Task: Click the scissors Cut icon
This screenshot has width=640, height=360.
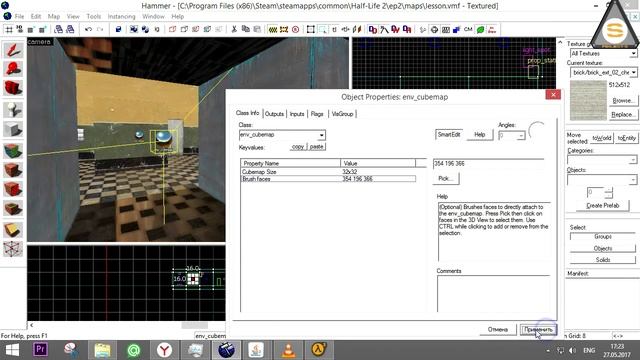Action: [234, 29]
